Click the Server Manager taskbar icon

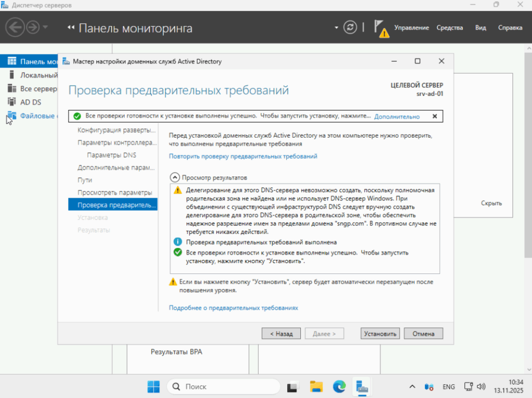point(362,387)
